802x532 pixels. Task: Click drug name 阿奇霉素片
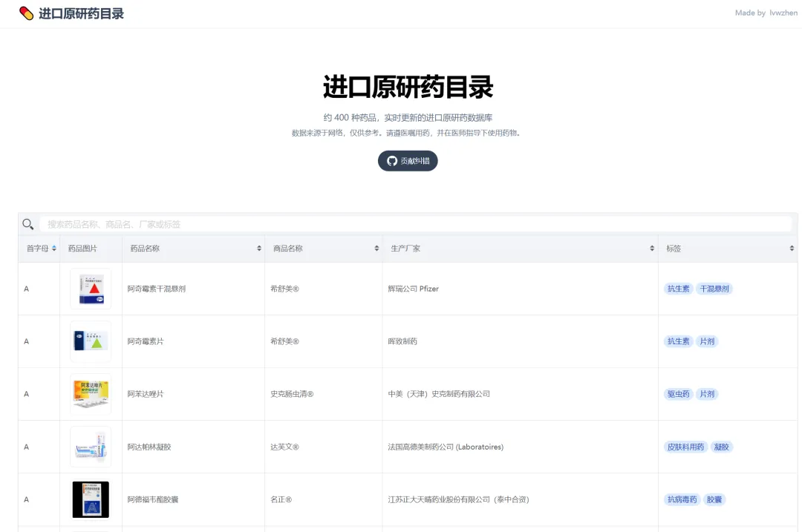(x=146, y=341)
